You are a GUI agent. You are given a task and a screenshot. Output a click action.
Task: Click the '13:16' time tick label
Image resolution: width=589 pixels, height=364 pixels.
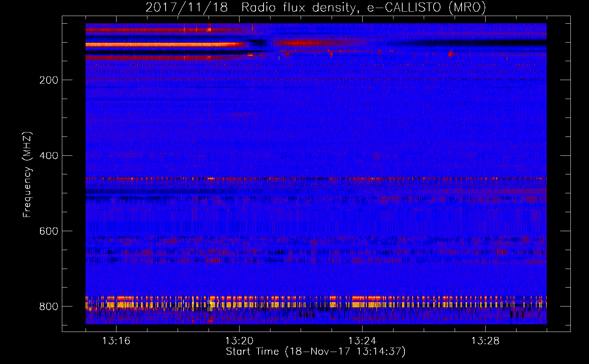(x=116, y=341)
